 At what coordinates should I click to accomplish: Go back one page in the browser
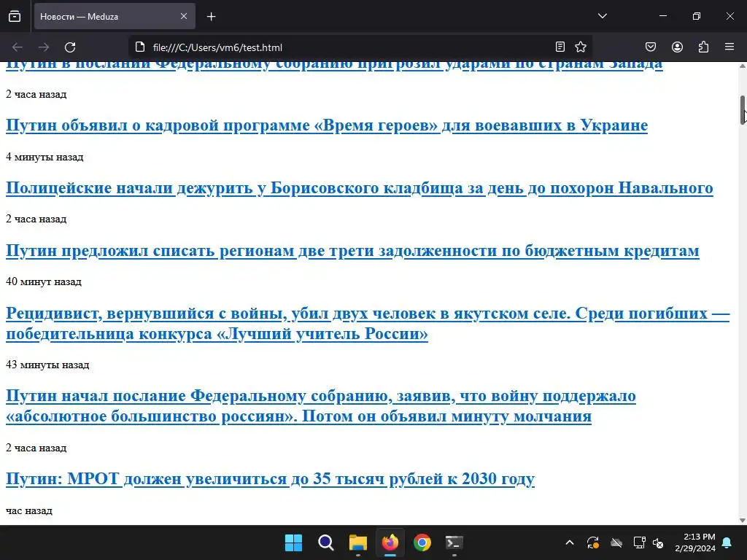point(18,47)
